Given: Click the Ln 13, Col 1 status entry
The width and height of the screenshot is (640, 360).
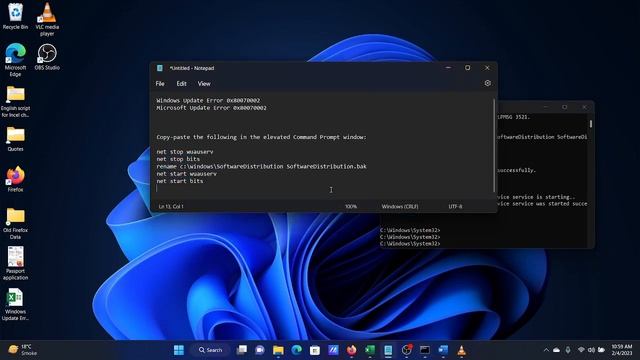Looking at the screenshot, I should pyautogui.click(x=171, y=207).
